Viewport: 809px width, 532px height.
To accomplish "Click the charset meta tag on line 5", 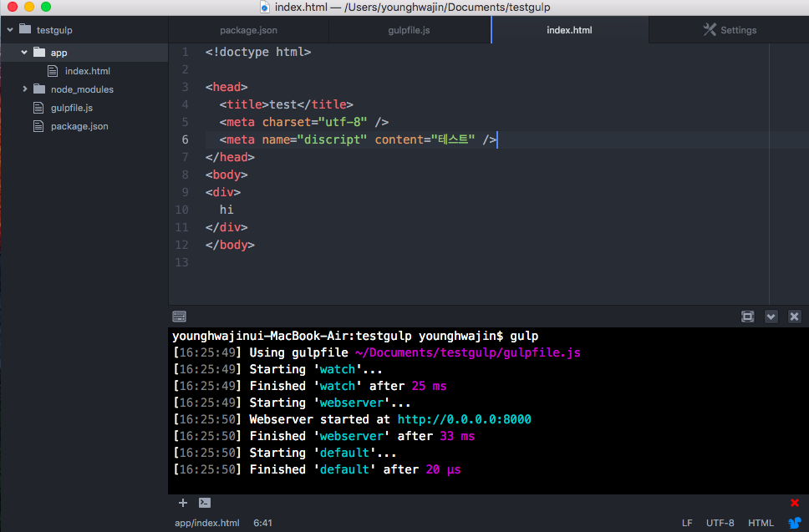I will coord(304,122).
